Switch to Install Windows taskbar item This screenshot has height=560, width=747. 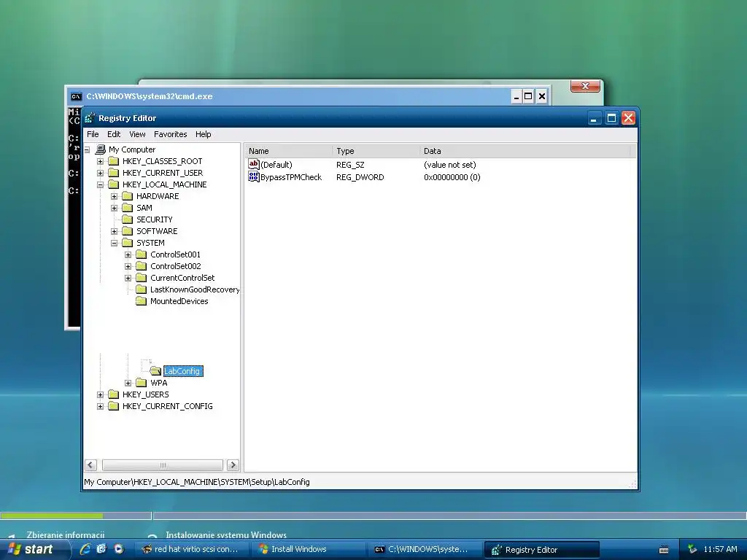[x=309, y=550]
